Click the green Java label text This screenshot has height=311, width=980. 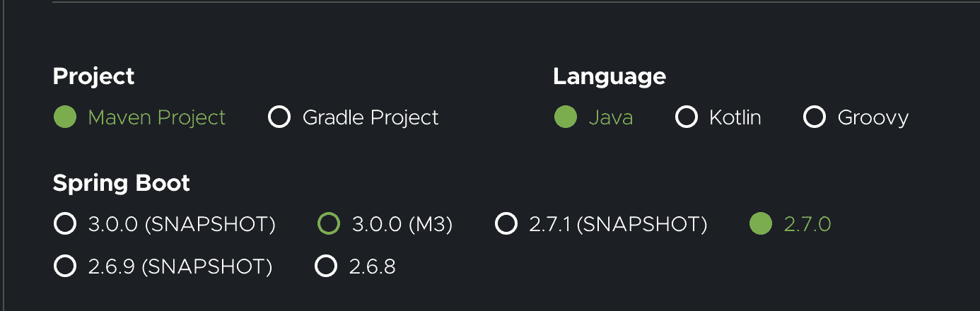click(611, 117)
